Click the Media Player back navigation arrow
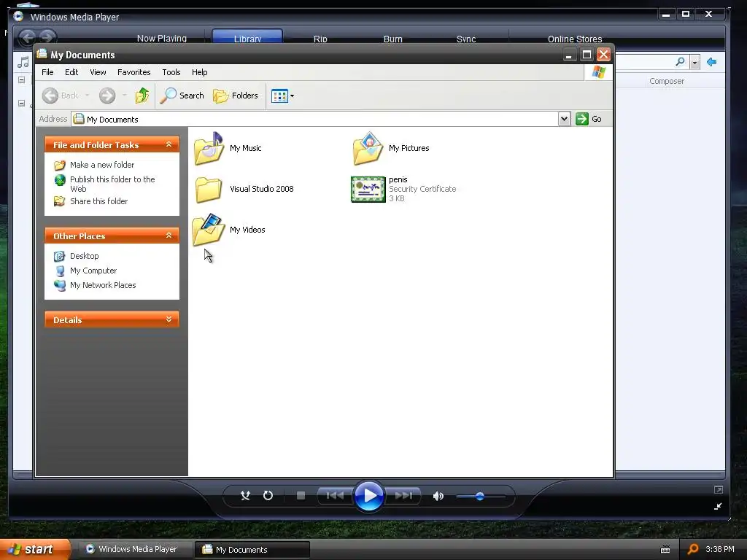The image size is (747, 560). pos(27,36)
